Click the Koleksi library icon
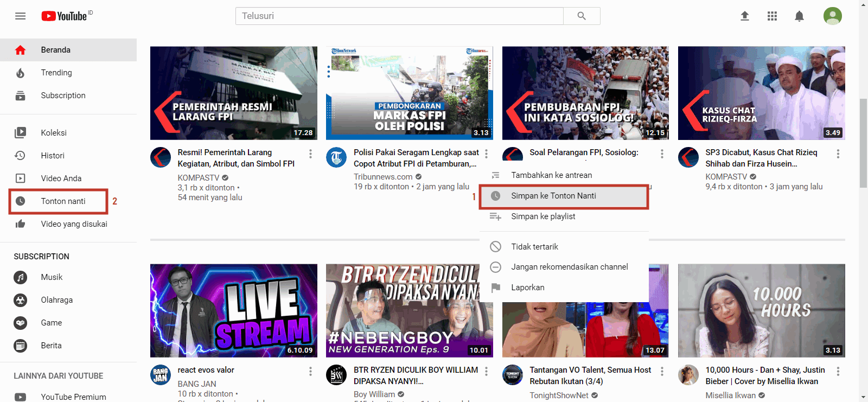Viewport: 868px width, 402px height. click(x=20, y=132)
